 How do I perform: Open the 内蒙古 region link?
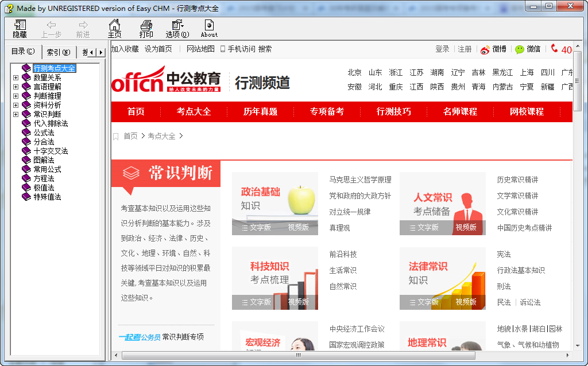point(502,87)
